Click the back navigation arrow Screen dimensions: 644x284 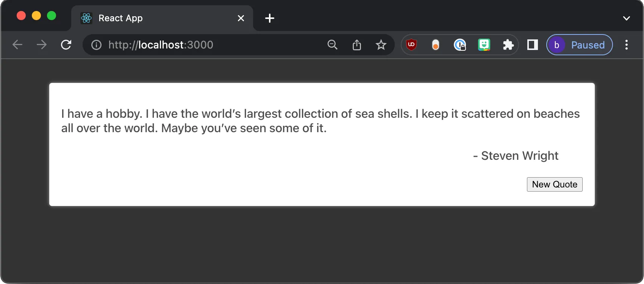coord(17,45)
